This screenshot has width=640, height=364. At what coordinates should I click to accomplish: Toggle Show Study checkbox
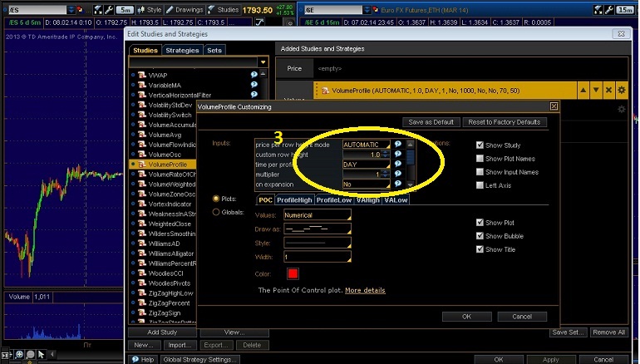480,145
